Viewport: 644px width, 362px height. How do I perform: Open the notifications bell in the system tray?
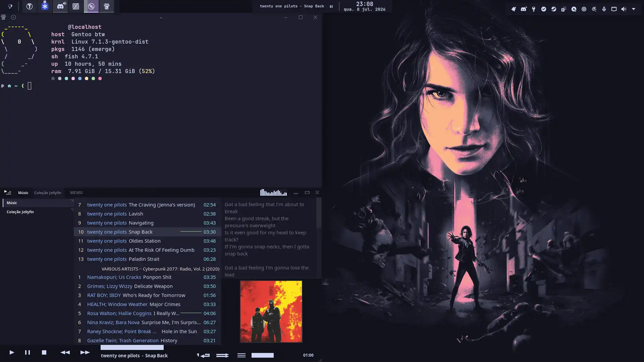click(x=514, y=9)
